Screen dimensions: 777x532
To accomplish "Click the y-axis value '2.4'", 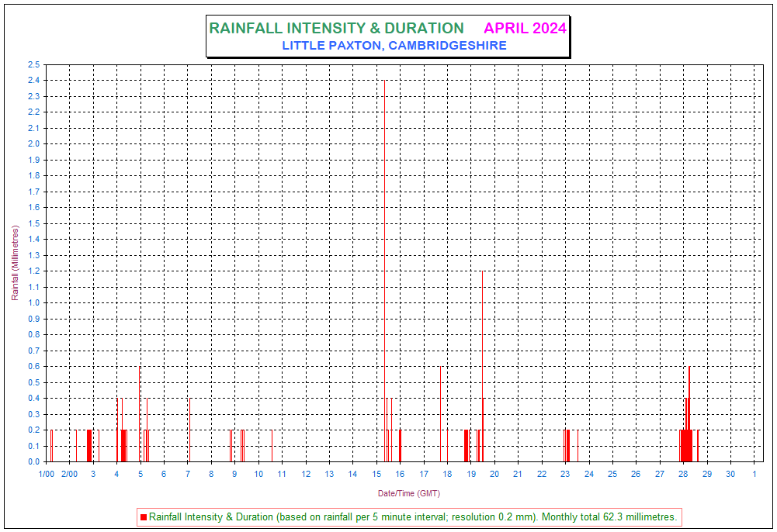I will 33,80.
